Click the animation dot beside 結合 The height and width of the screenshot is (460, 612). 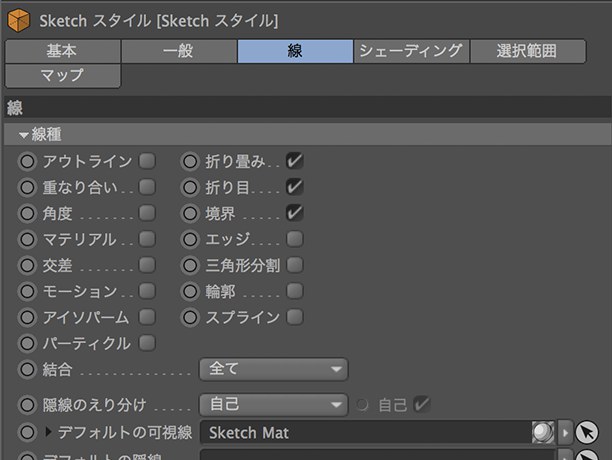point(27,369)
